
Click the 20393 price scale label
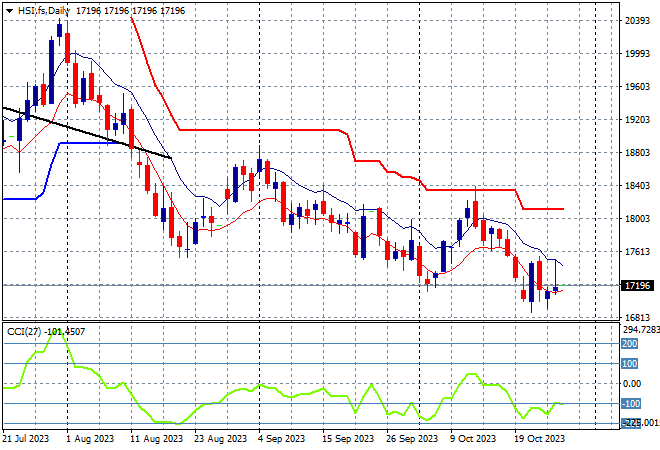click(x=637, y=21)
